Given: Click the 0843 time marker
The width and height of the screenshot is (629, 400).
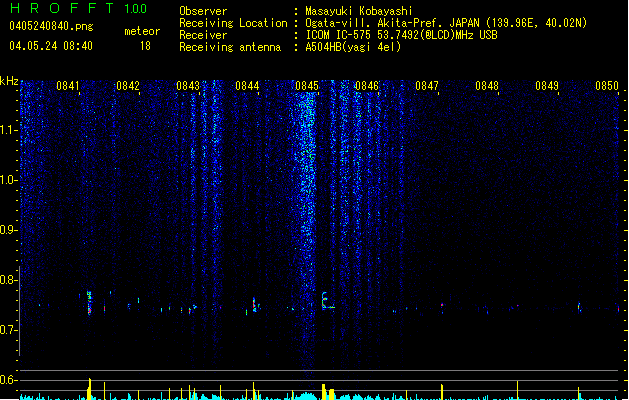Looking at the screenshot, I should click(188, 86).
